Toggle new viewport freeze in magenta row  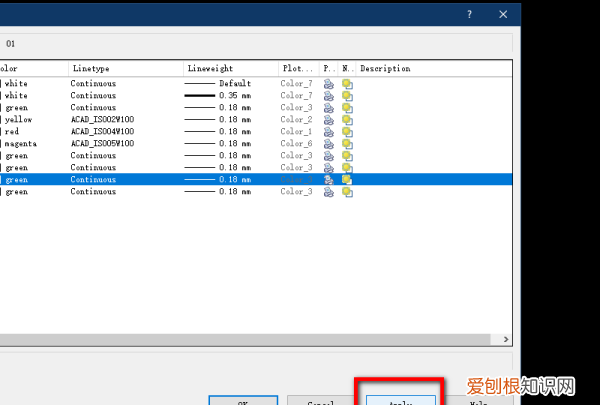pos(347,144)
